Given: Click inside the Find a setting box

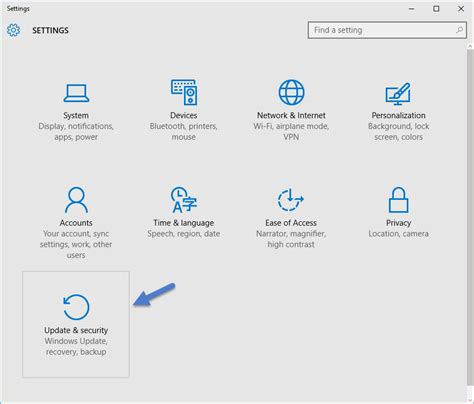Looking at the screenshot, I should (387, 30).
